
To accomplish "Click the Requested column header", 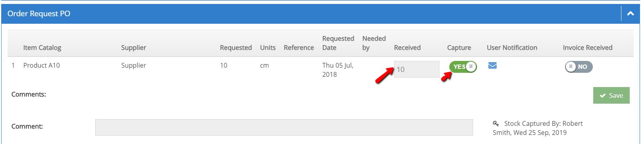I will point(236,47).
